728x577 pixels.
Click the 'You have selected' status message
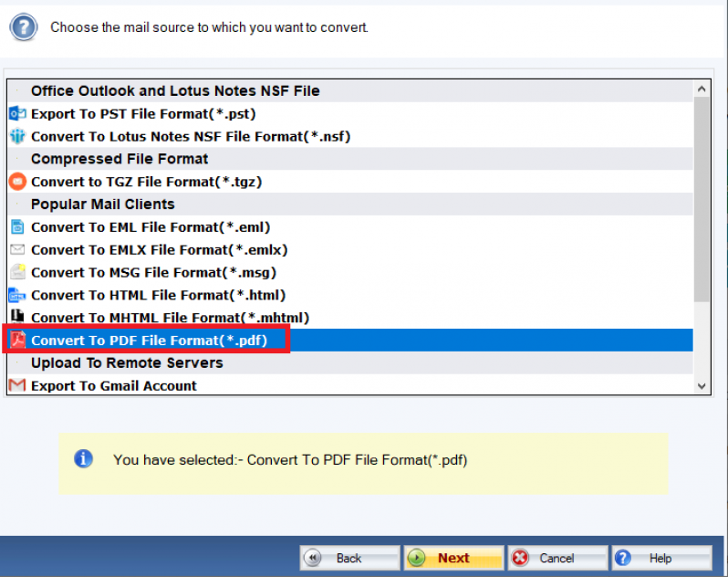pyautogui.click(x=290, y=460)
